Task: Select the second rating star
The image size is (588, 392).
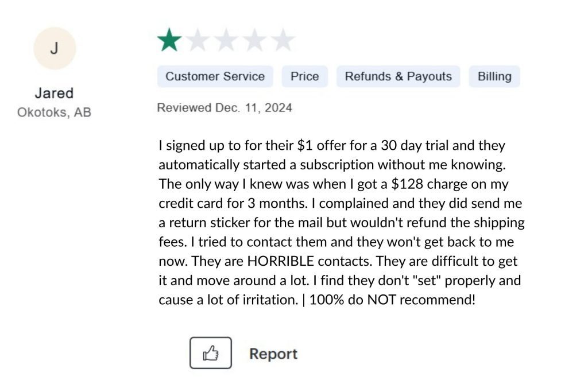Action: tap(198, 40)
